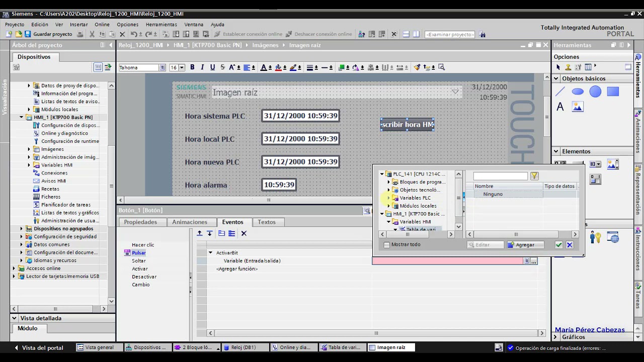Click the user view key icon
This screenshot has width=644, height=362.
point(595,237)
